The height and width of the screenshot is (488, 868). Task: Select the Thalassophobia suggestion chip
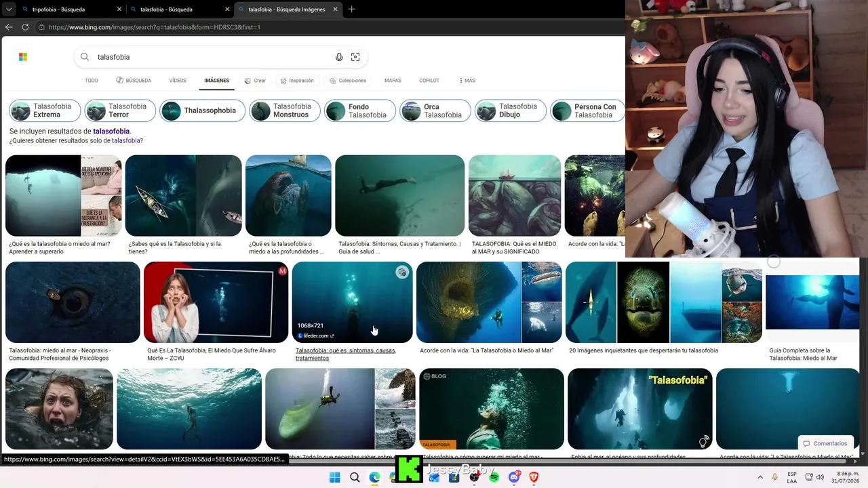click(x=202, y=110)
